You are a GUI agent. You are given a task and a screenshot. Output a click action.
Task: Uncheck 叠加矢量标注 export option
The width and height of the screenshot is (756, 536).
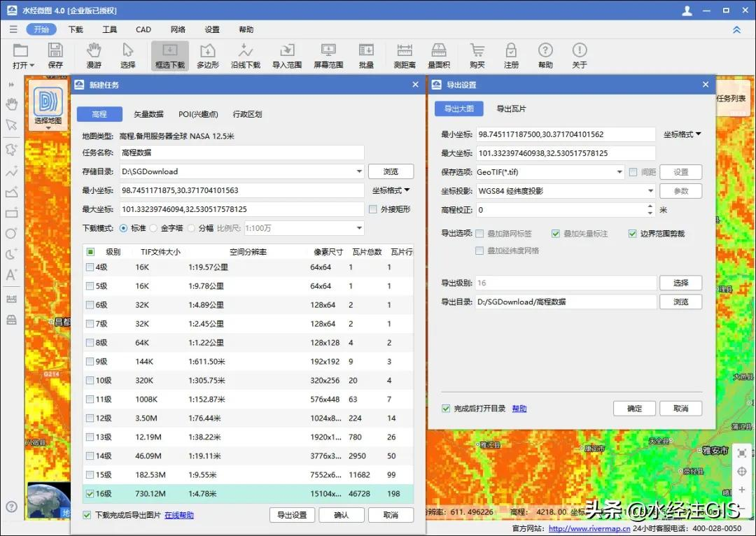point(555,234)
